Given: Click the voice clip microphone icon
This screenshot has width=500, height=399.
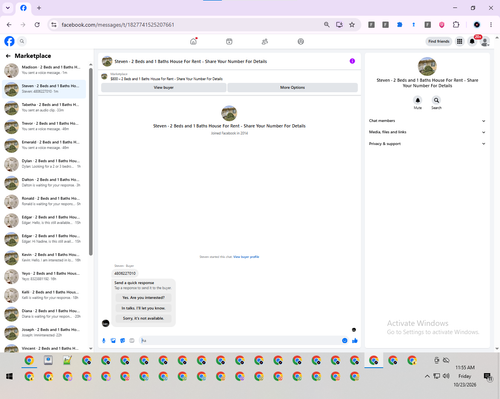Looking at the screenshot, I should [104, 340].
